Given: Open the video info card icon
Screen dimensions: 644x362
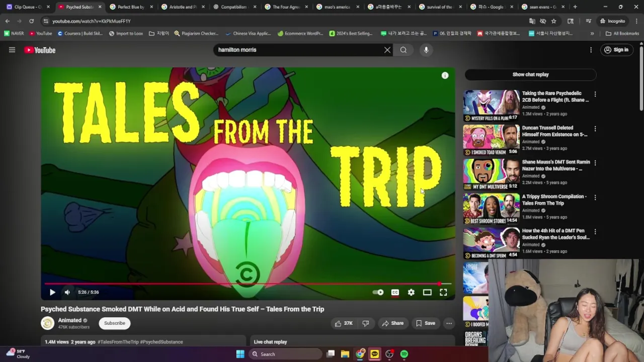Looking at the screenshot, I should point(445,75).
